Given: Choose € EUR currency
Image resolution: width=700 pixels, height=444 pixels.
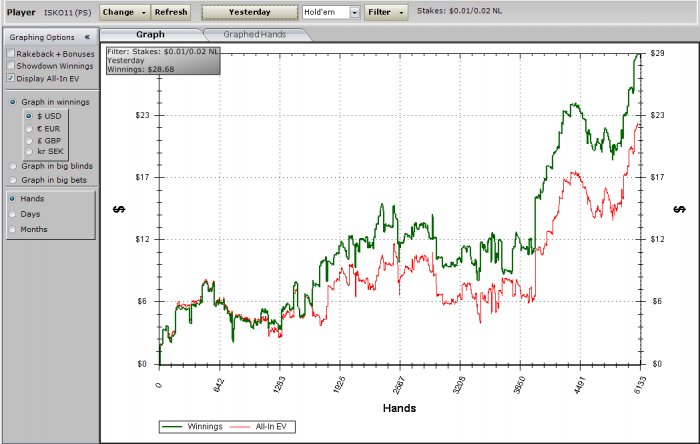Looking at the screenshot, I should [x=29, y=129].
